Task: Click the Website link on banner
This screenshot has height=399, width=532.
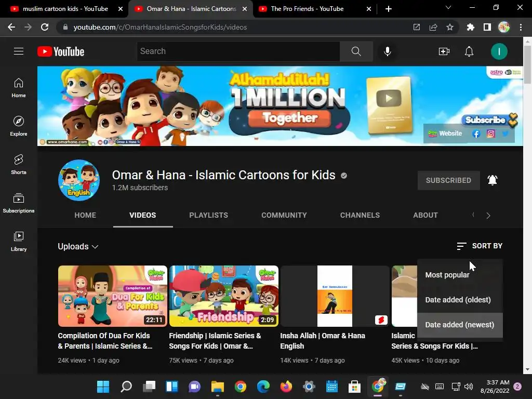Action: coord(445,134)
